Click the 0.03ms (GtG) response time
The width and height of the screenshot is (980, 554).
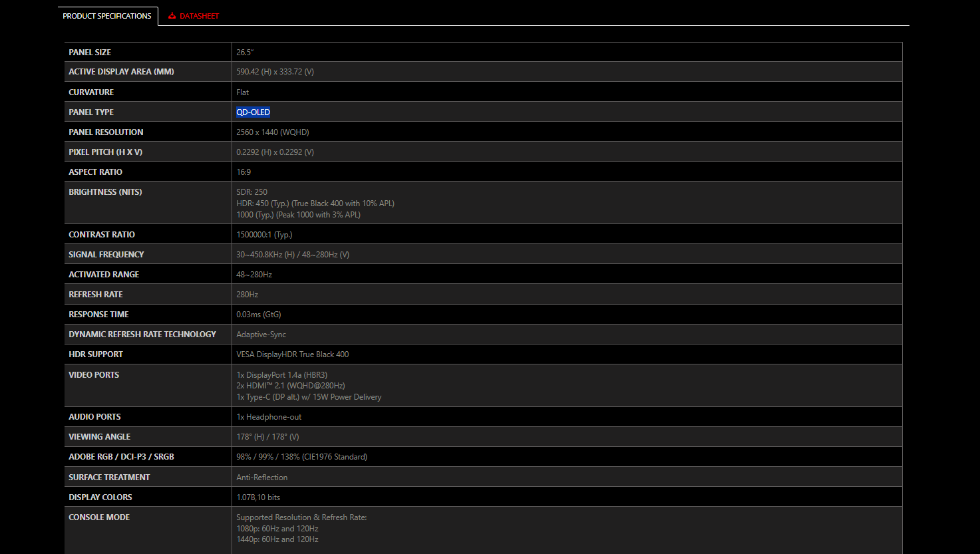(x=258, y=315)
